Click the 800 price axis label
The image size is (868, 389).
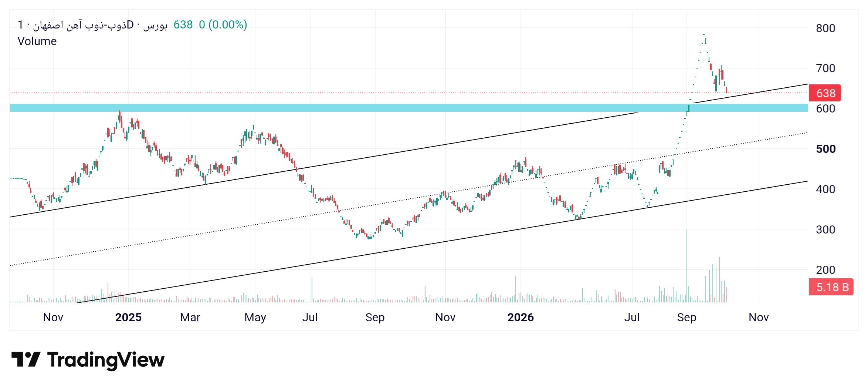coord(825,28)
